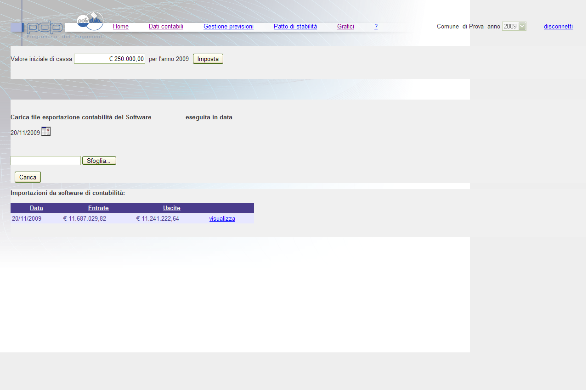Sort table by Data column header
The width and height of the screenshot is (588, 390).
point(36,208)
